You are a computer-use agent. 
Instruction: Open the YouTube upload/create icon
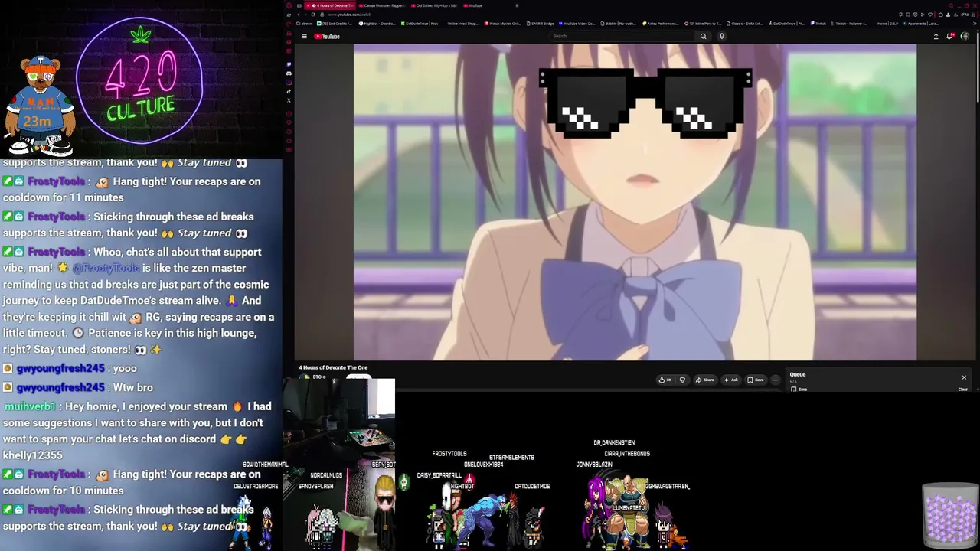(936, 36)
